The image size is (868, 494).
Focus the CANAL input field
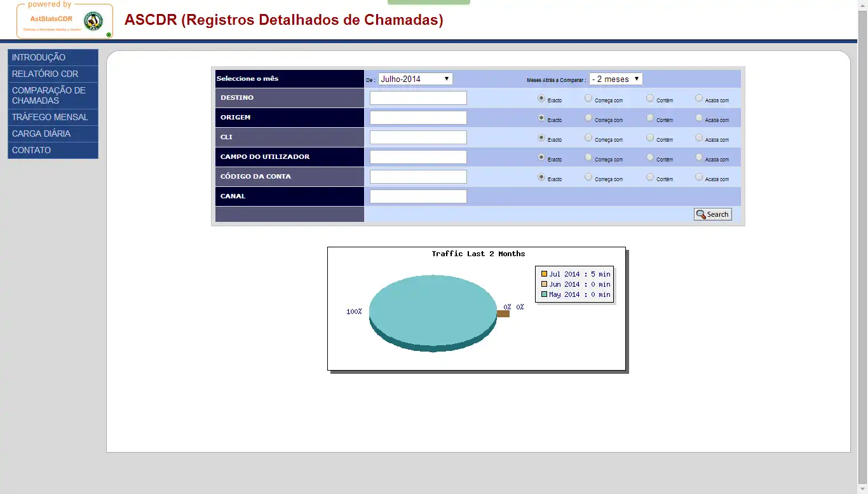418,196
